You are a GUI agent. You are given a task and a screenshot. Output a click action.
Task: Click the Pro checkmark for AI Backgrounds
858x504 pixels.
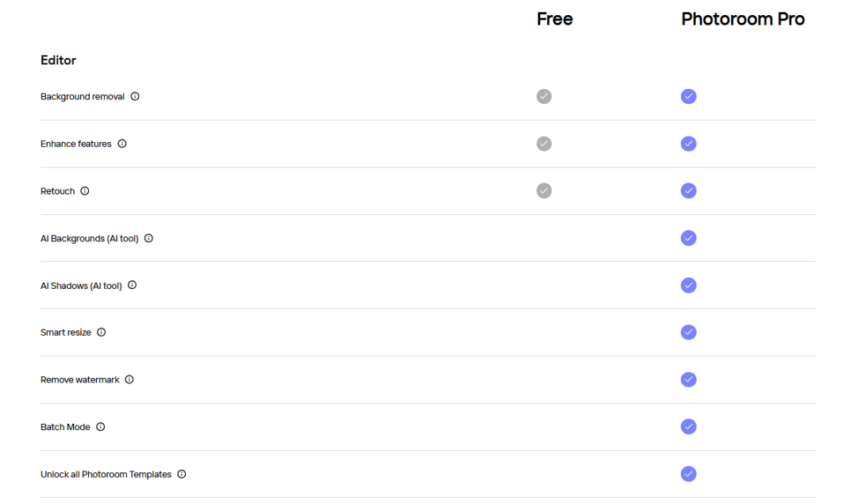coord(689,238)
